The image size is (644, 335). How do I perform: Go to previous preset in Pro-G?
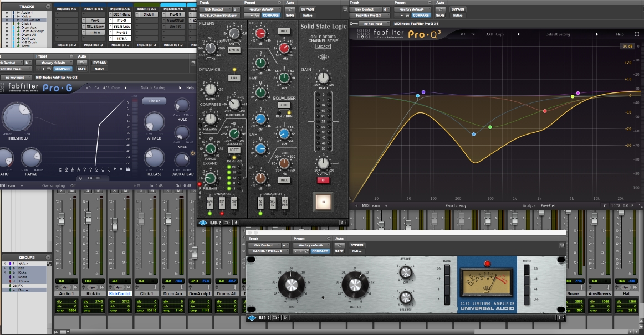point(125,88)
